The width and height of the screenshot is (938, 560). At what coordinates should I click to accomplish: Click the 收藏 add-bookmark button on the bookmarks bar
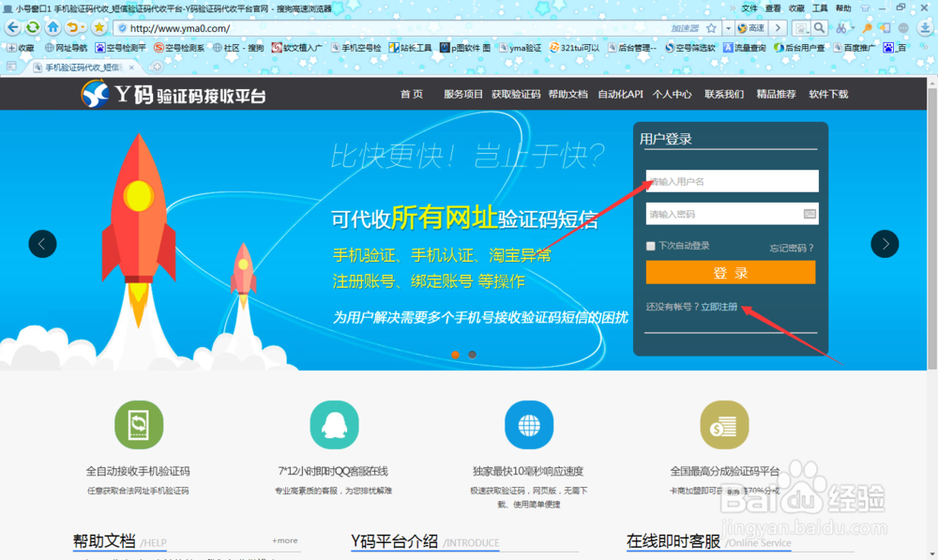(x=21, y=48)
